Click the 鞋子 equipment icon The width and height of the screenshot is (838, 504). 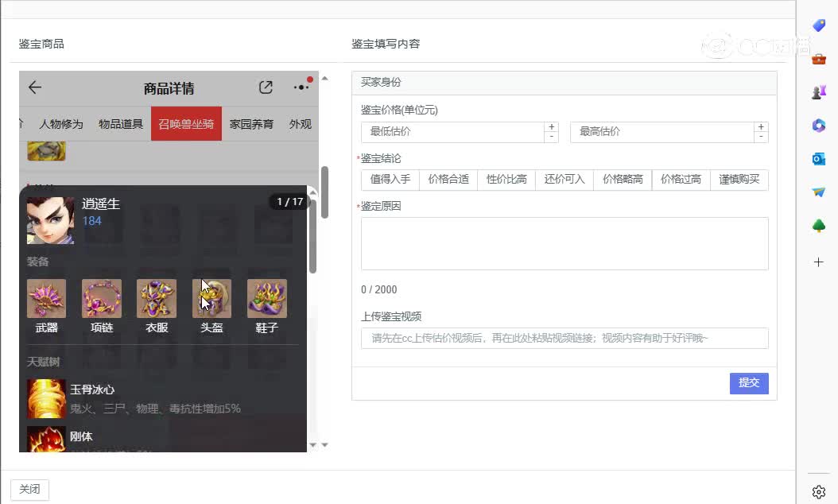click(x=267, y=299)
